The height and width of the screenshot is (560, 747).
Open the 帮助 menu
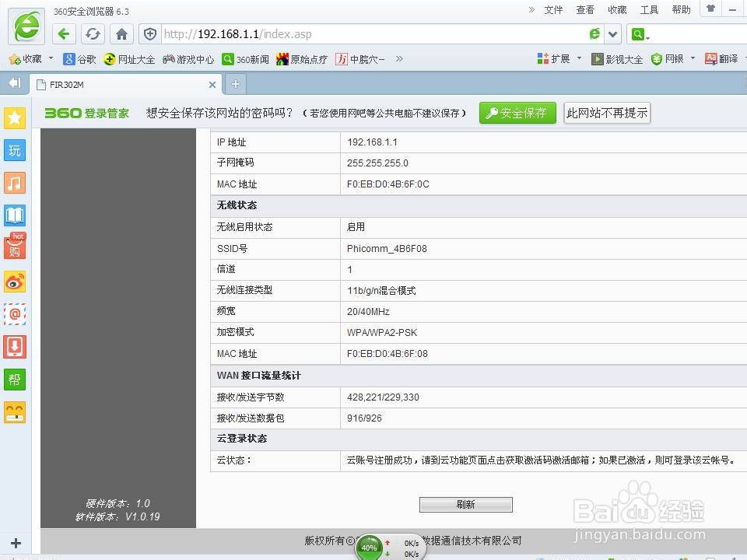pyautogui.click(x=682, y=9)
